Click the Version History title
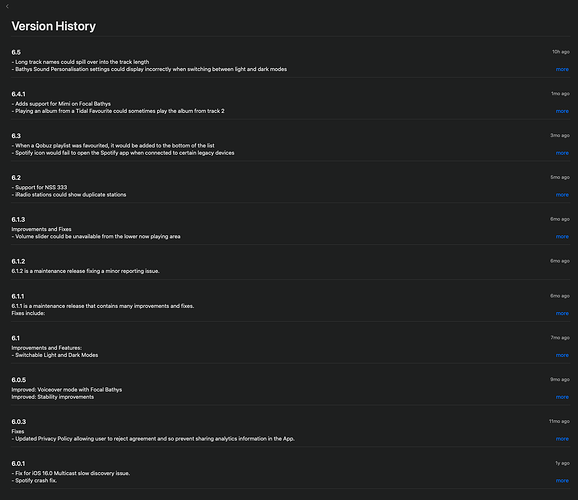 click(53, 26)
